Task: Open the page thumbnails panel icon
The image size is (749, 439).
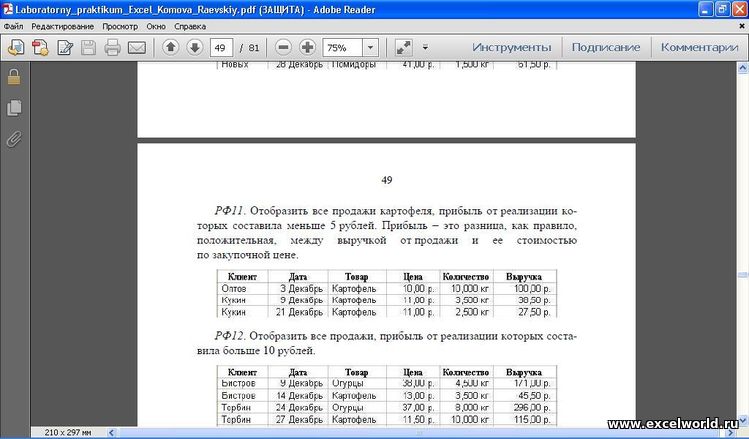Action: pos(14,108)
